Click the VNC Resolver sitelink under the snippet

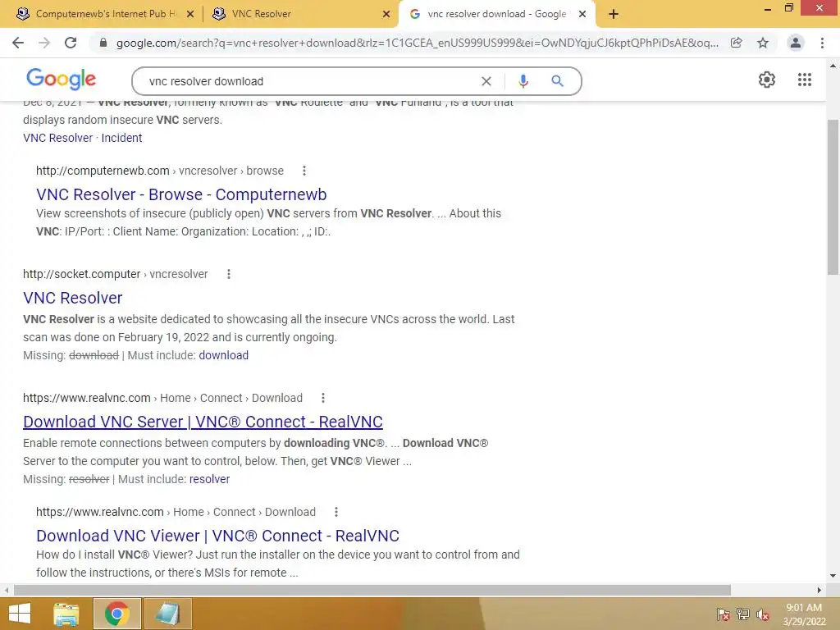pyautogui.click(x=58, y=138)
